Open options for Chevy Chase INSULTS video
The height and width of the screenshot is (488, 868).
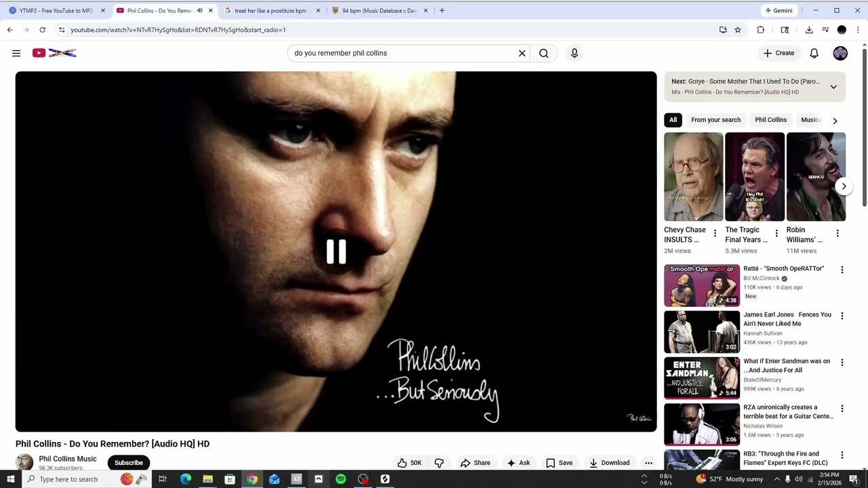pyautogui.click(x=715, y=233)
